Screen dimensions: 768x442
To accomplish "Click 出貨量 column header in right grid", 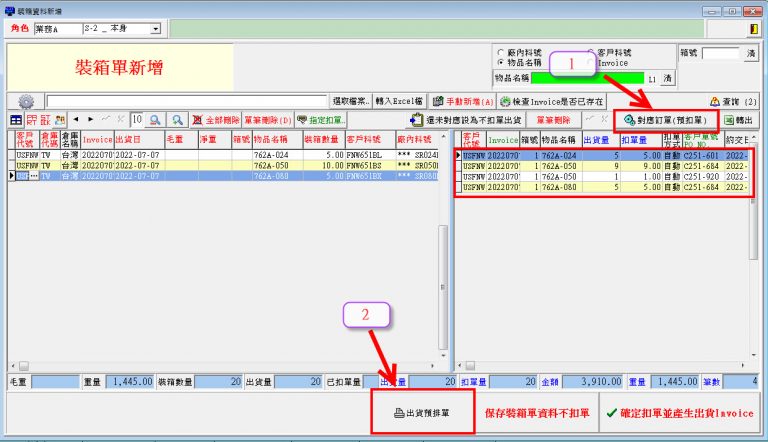I will [x=600, y=140].
